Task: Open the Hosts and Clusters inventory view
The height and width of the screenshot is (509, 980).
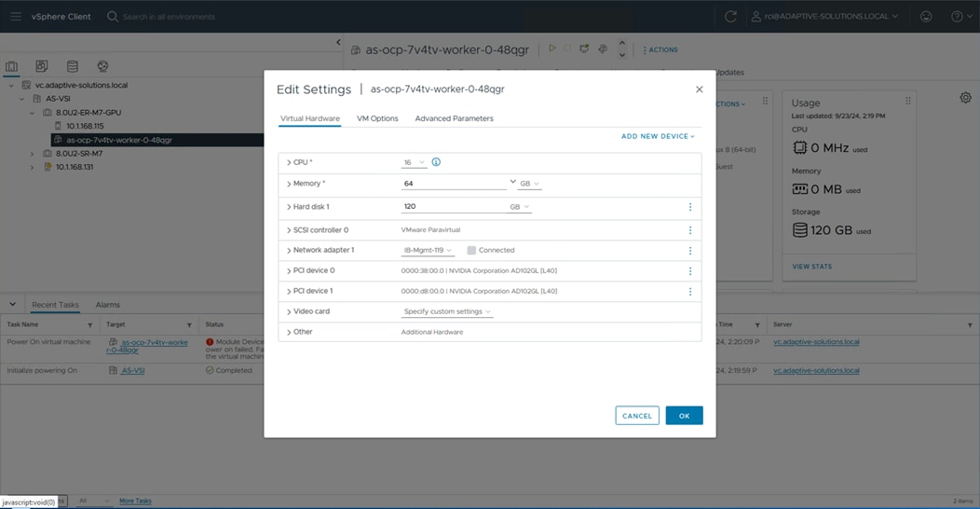Action: pos(12,67)
